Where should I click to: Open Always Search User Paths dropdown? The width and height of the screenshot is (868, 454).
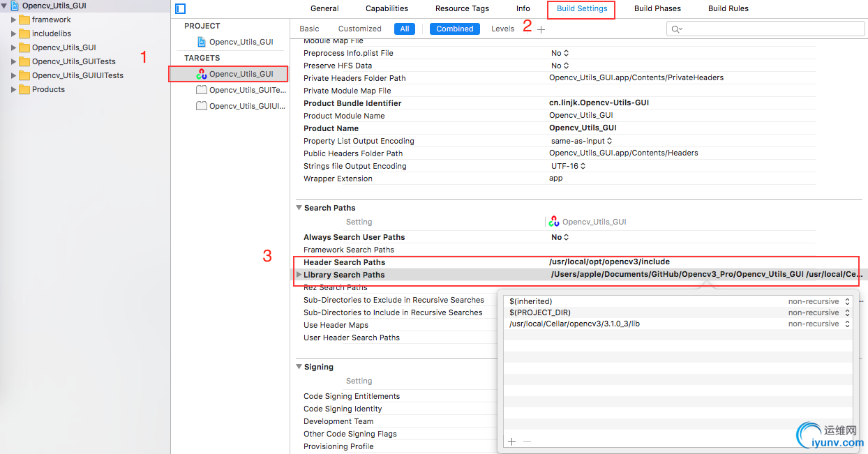pyautogui.click(x=560, y=237)
